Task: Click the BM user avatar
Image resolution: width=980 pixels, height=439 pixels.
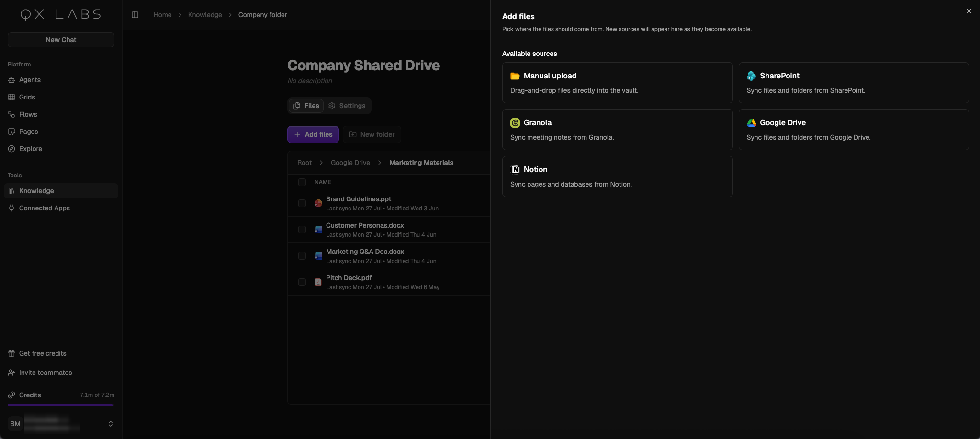Action: click(x=15, y=424)
